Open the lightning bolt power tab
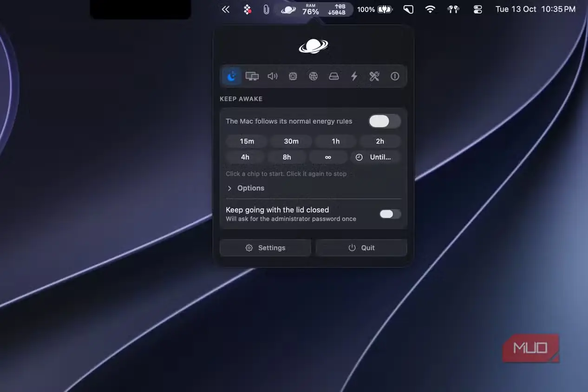The image size is (588, 392). [x=354, y=76]
